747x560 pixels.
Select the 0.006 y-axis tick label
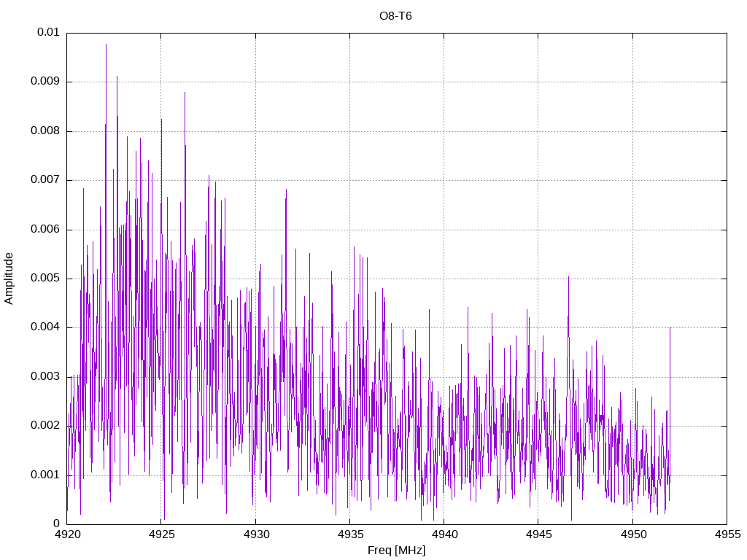(x=45, y=229)
